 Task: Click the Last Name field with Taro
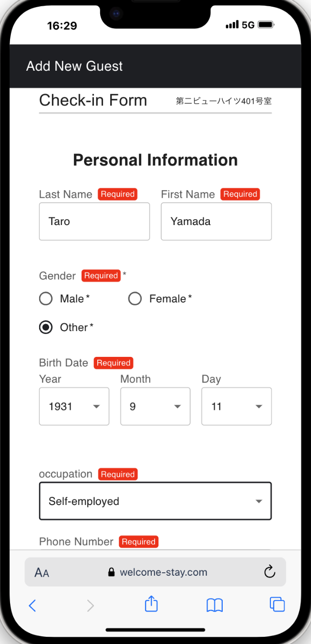pos(94,221)
